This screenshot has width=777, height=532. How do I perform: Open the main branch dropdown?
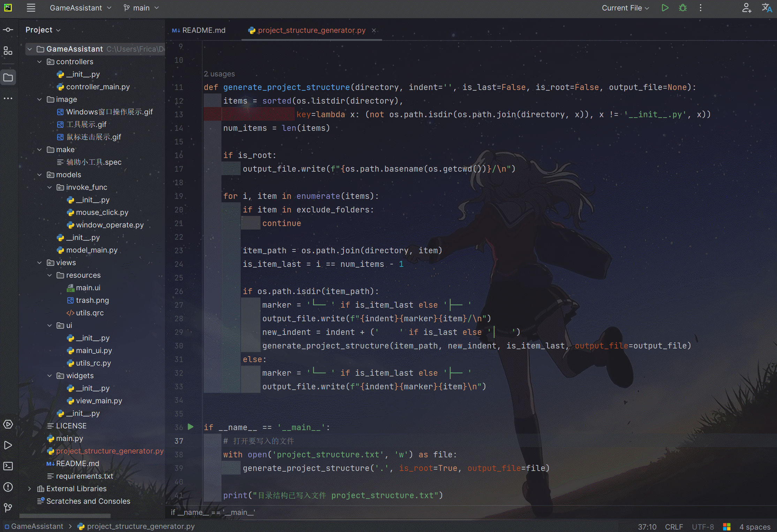[141, 8]
